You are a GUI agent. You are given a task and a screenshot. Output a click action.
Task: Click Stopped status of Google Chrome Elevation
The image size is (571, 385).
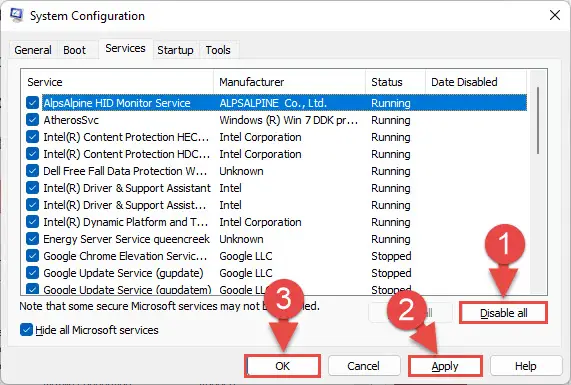pyautogui.click(x=391, y=256)
